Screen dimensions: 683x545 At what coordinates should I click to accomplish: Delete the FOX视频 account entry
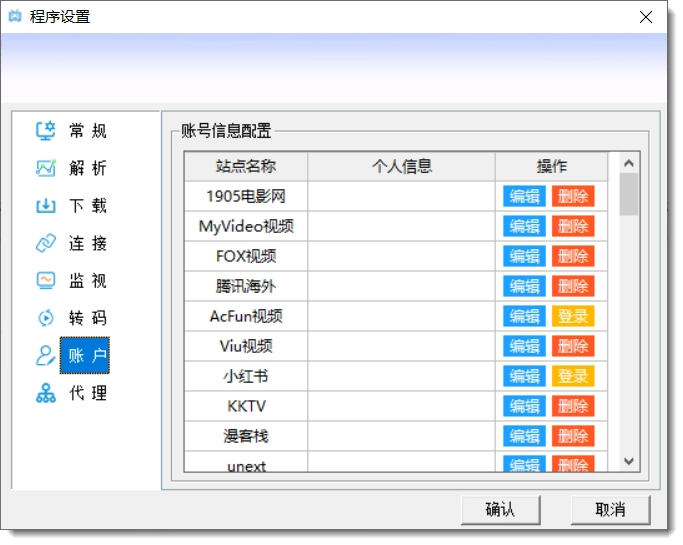coord(573,256)
